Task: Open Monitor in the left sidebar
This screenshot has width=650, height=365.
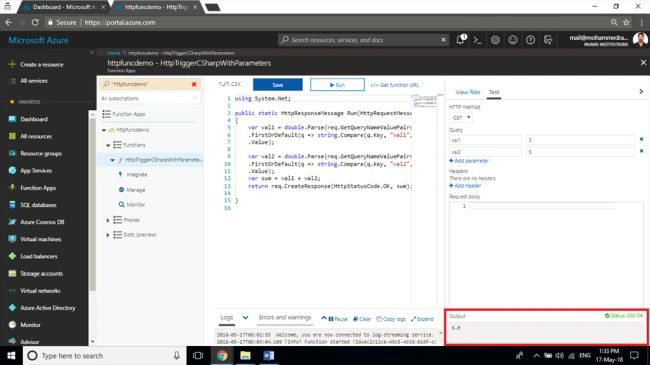Action: tap(30, 325)
